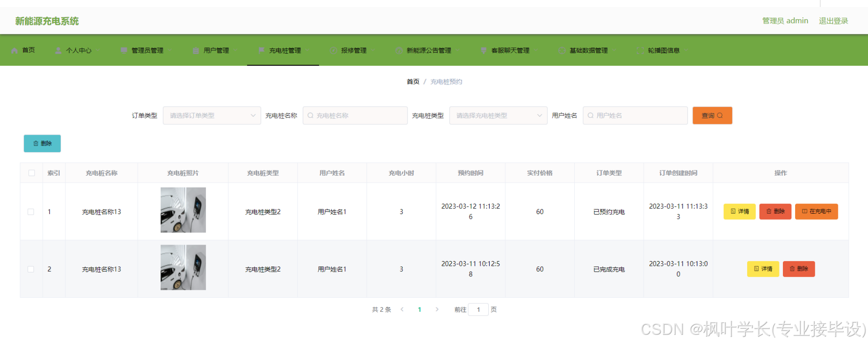Expand the 客服聊天管理 menu arrow
Screen dimensions: 868x344
(536, 51)
